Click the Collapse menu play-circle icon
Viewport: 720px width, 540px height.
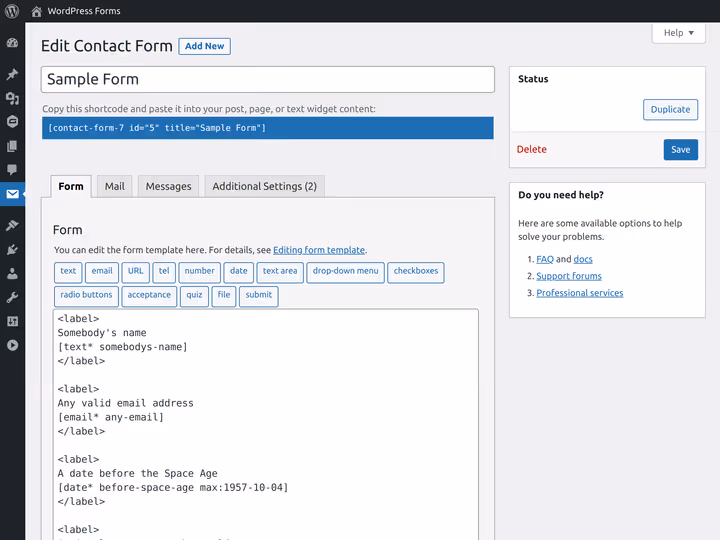[x=12, y=345]
